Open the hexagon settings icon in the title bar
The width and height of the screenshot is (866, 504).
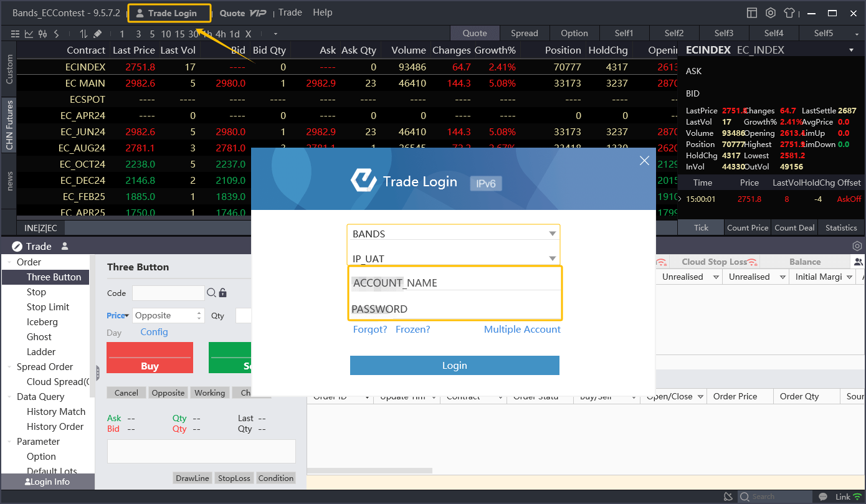point(771,12)
